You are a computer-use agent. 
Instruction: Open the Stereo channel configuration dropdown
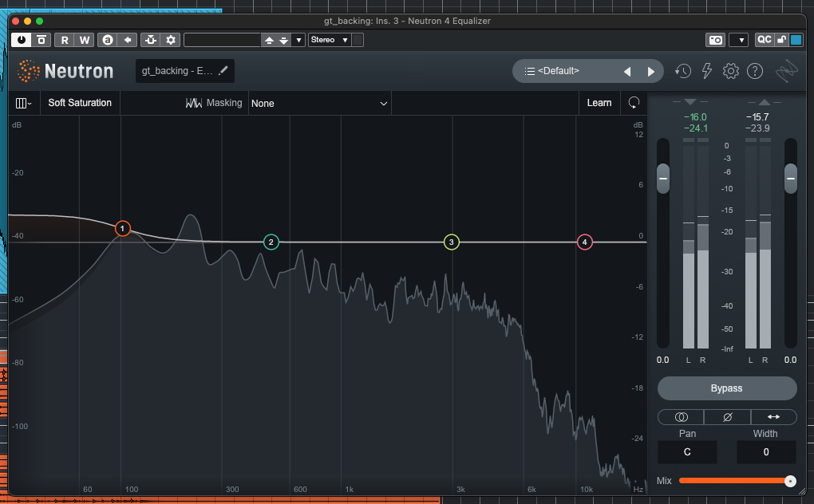[330, 40]
